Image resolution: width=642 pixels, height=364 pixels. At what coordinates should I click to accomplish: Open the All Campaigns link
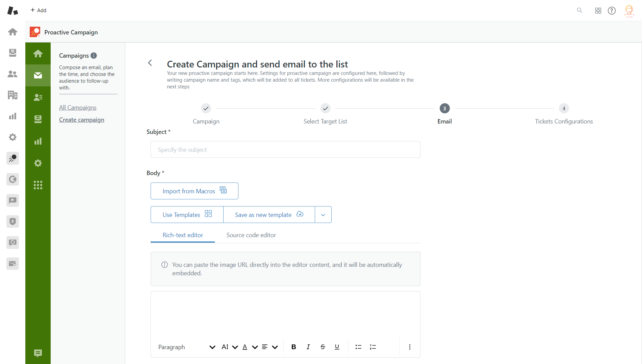[x=78, y=107]
